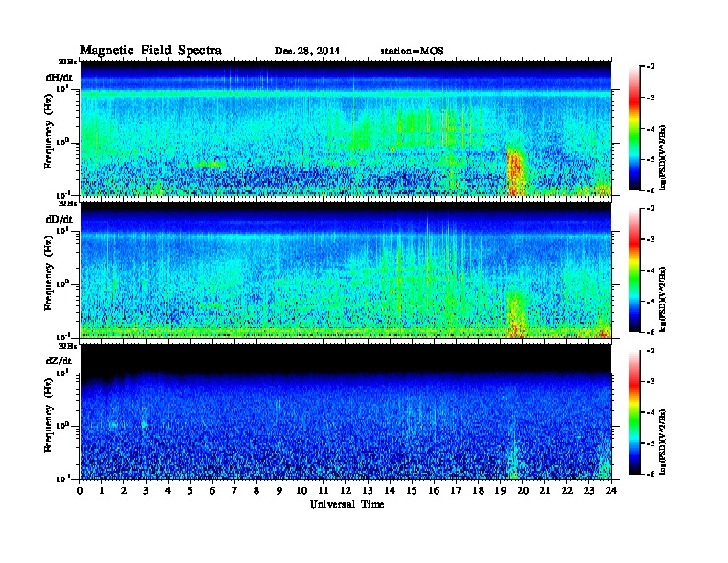Viewport: 728px width, 563px height.
Task: Click the 10⁻¹ frequency tick of dZ/dt panel
Action: (x=63, y=478)
